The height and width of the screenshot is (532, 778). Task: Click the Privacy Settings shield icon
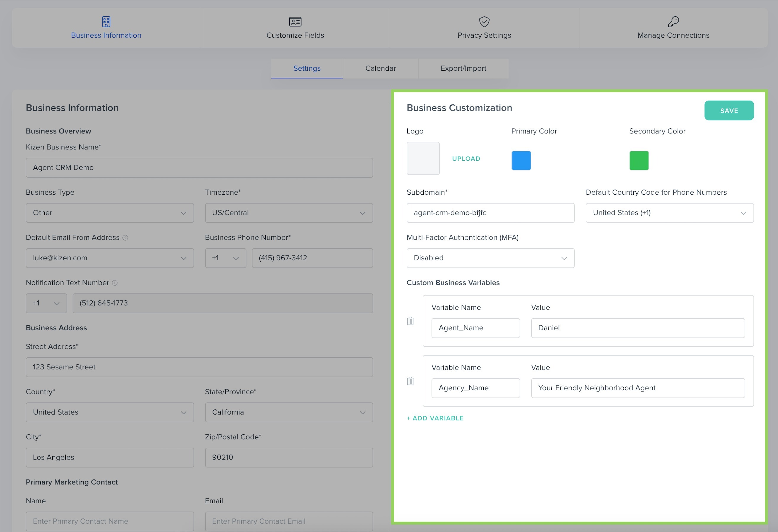click(x=484, y=22)
